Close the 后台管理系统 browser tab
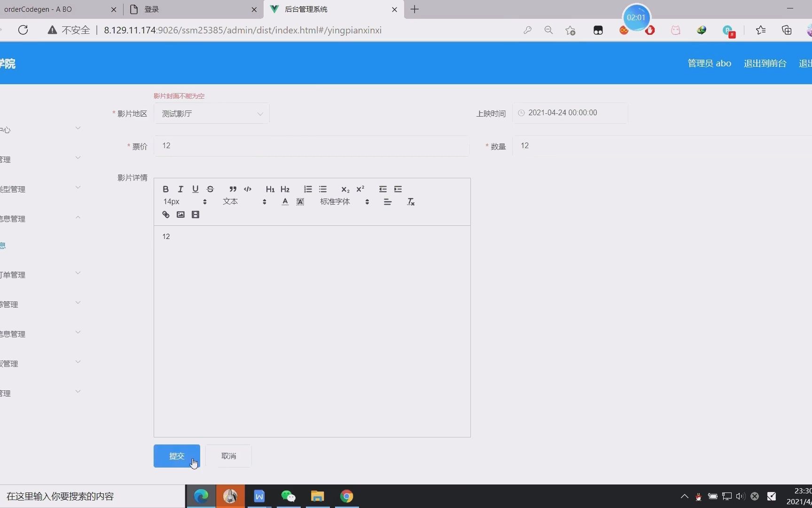Viewport: 812px width, 508px height. [x=395, y=9]
